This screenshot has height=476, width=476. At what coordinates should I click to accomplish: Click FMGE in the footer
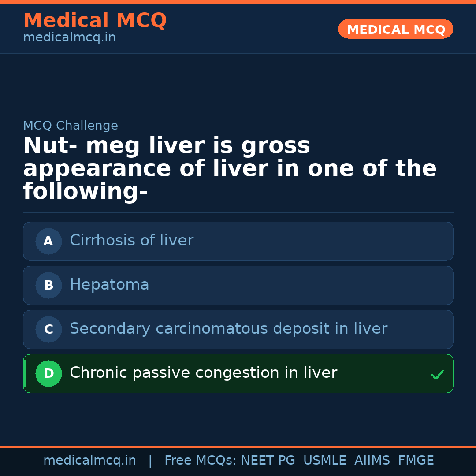(416, 461)
